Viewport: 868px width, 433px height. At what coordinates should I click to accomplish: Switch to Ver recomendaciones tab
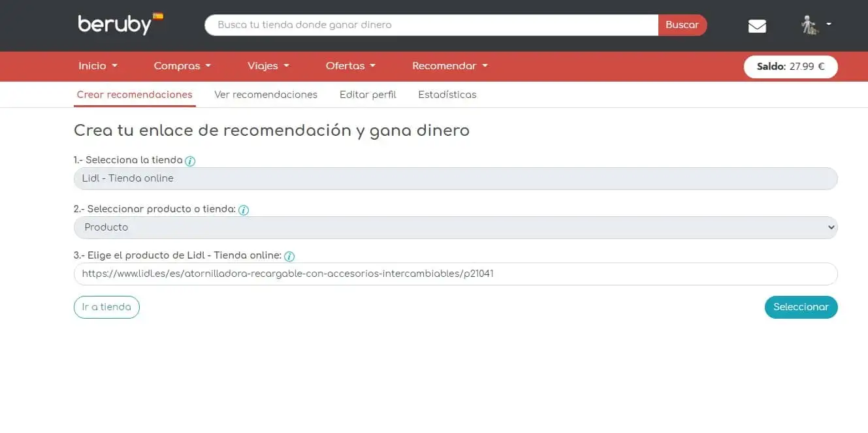pyautogui.click(x=266, y=95)
